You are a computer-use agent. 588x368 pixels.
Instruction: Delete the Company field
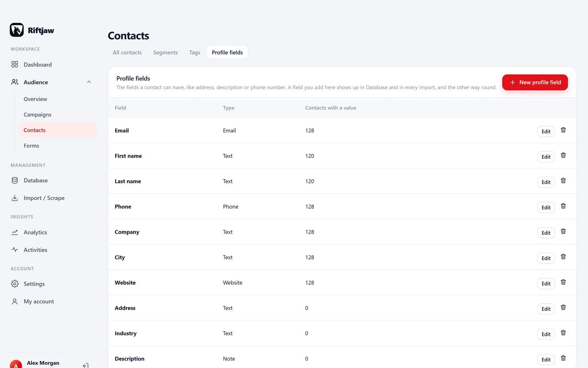coord(563,231)
